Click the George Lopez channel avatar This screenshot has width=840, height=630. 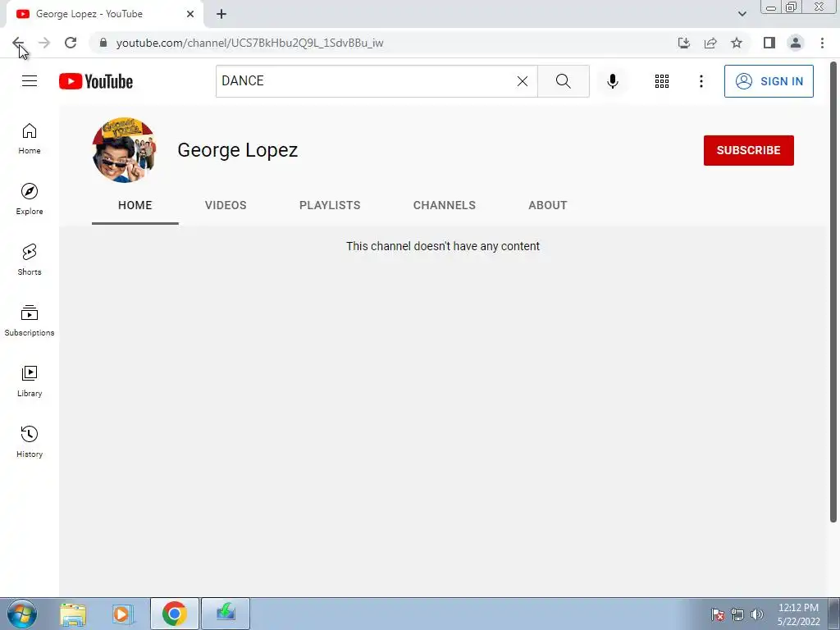click(125, 150)
